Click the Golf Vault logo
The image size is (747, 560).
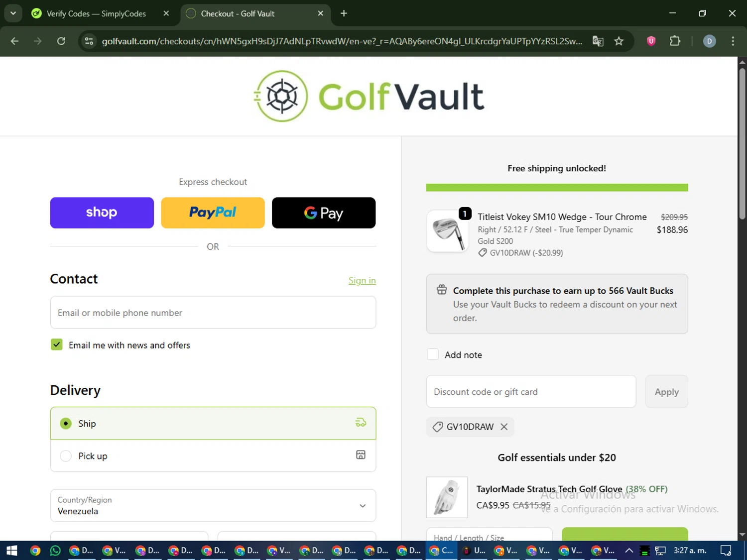tap(369, 96)
